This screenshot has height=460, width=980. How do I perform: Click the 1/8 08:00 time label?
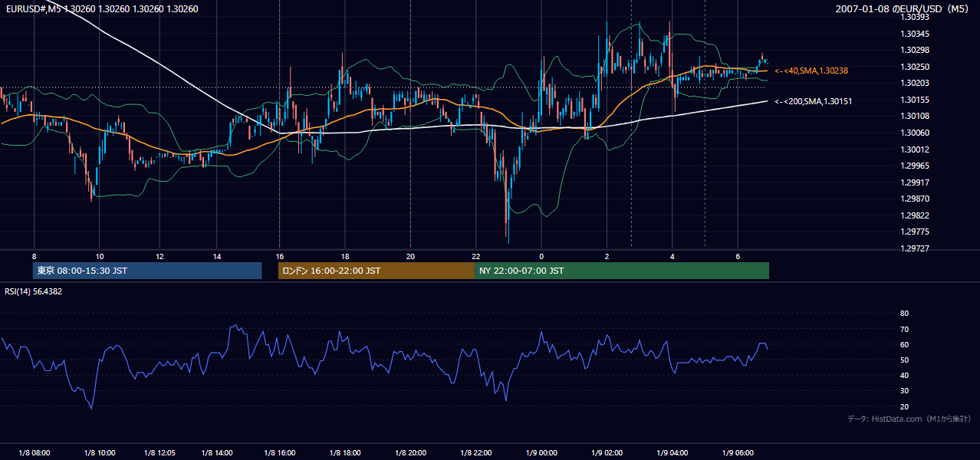pyautogui.click(x=35, y=452)
